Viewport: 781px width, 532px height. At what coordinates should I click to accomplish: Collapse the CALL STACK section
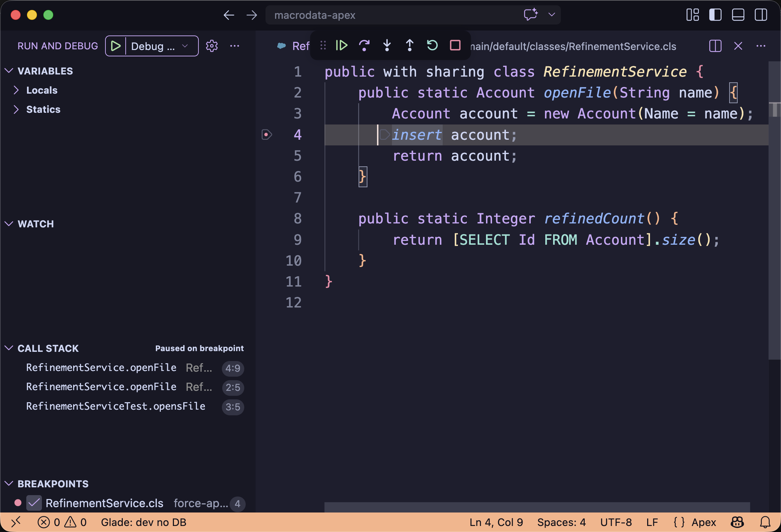point(9,348)
